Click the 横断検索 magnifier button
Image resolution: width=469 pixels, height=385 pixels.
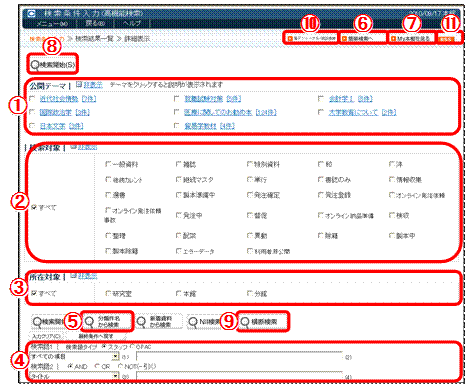click(x=263, y=322)
